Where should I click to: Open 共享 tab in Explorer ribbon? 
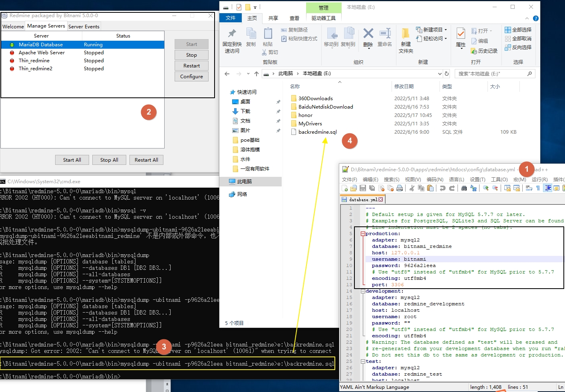point(273,18)
